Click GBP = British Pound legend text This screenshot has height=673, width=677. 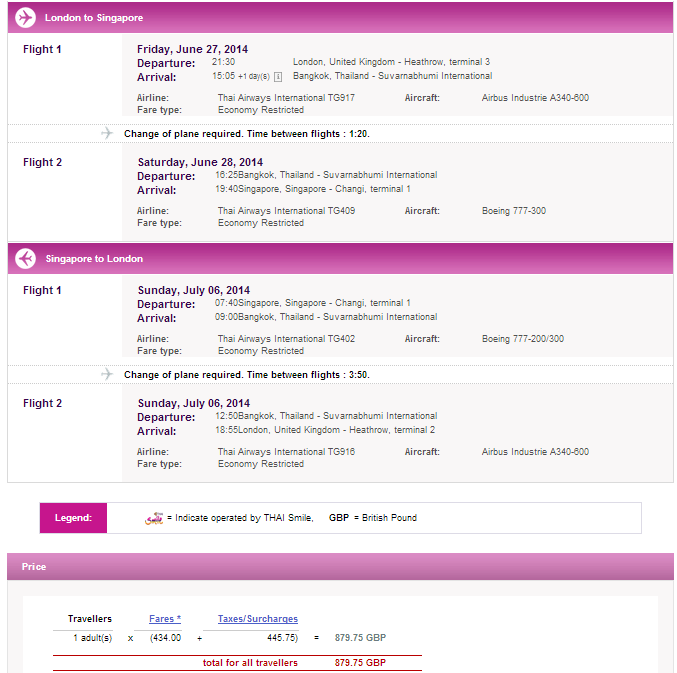tap(373, 518)
